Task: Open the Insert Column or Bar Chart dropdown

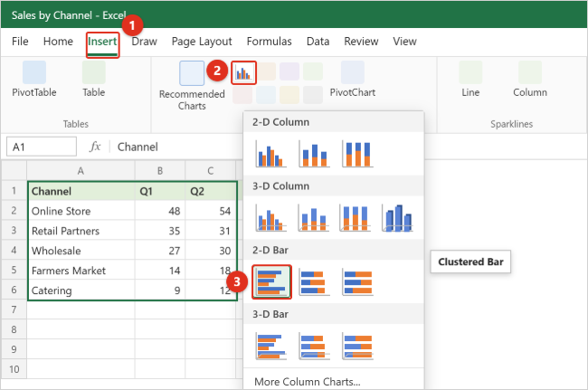Action: 243,72
